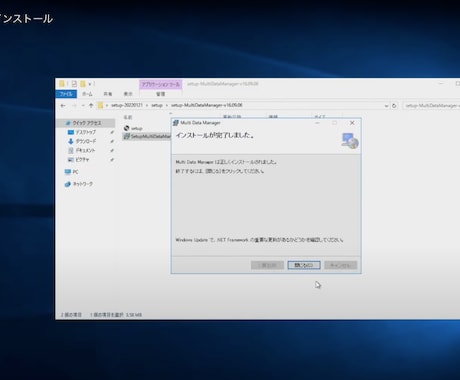Expand the chevron after setup-20220121 breadcrumb

coord(147,105)
